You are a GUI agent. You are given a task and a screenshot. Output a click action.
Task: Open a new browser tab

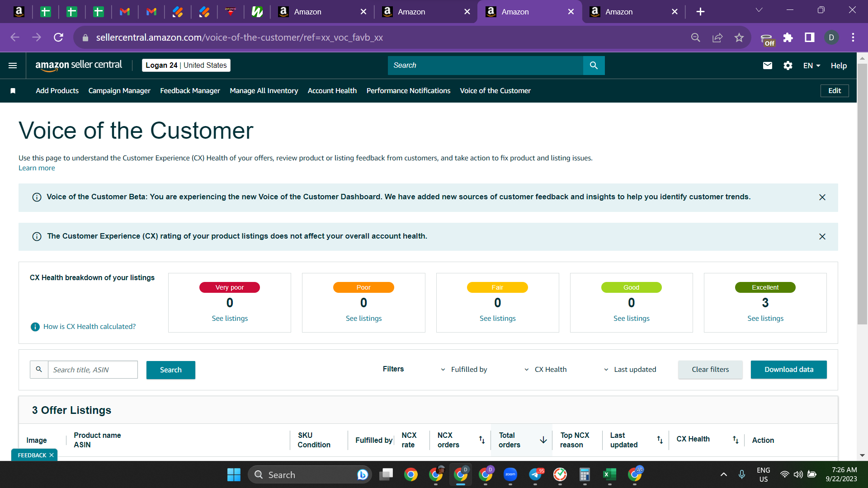(x=700, y=12)
